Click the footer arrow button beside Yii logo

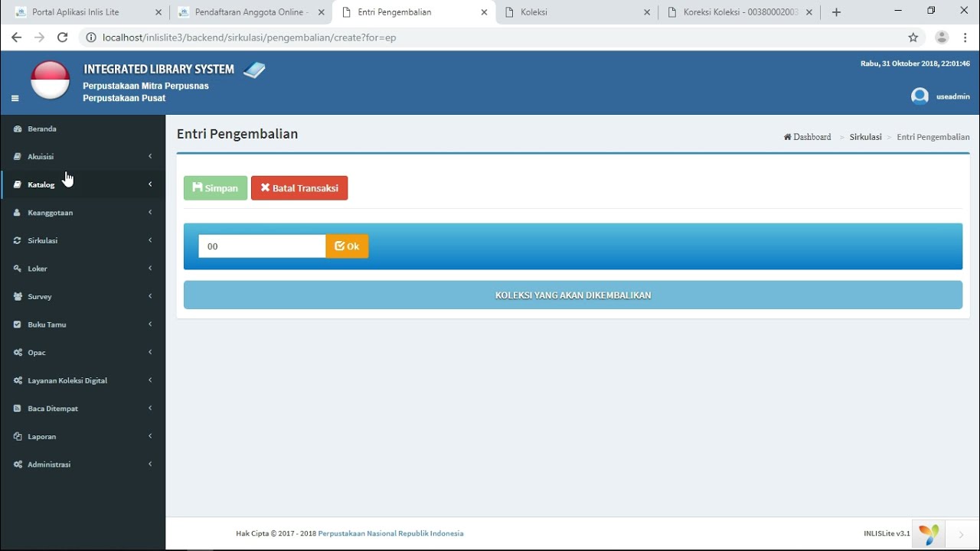[x=961, y=534]
